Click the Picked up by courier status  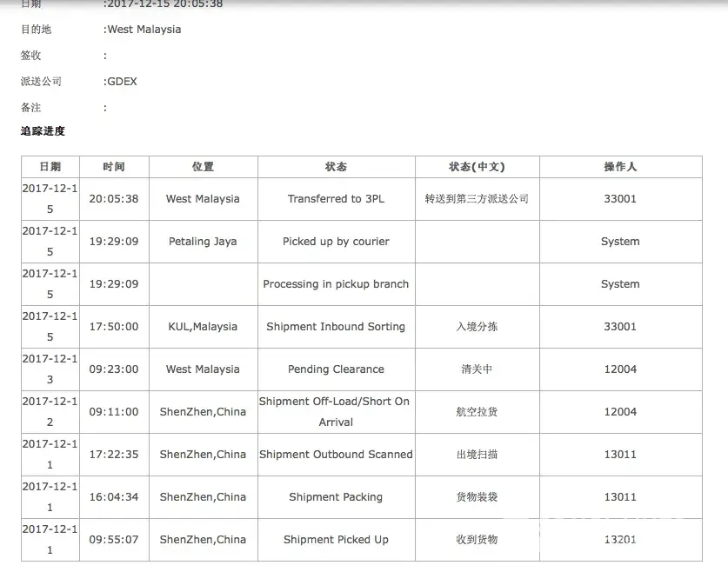point(336,242)
